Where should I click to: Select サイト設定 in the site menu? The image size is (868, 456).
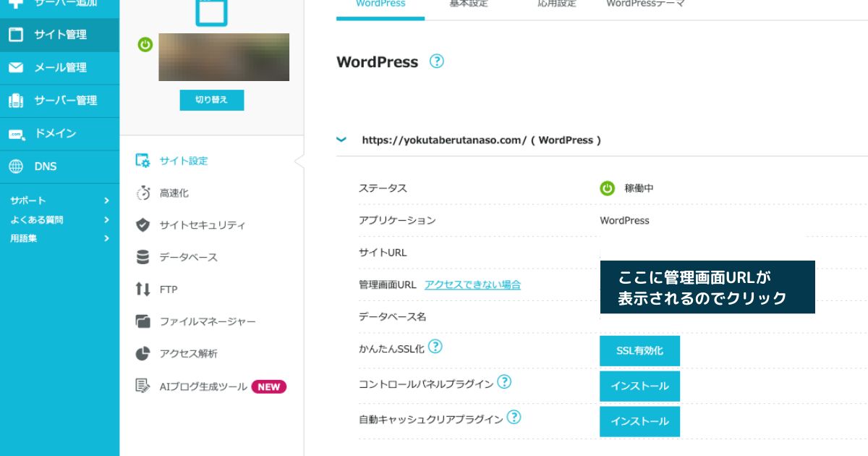tap(184, 161)
